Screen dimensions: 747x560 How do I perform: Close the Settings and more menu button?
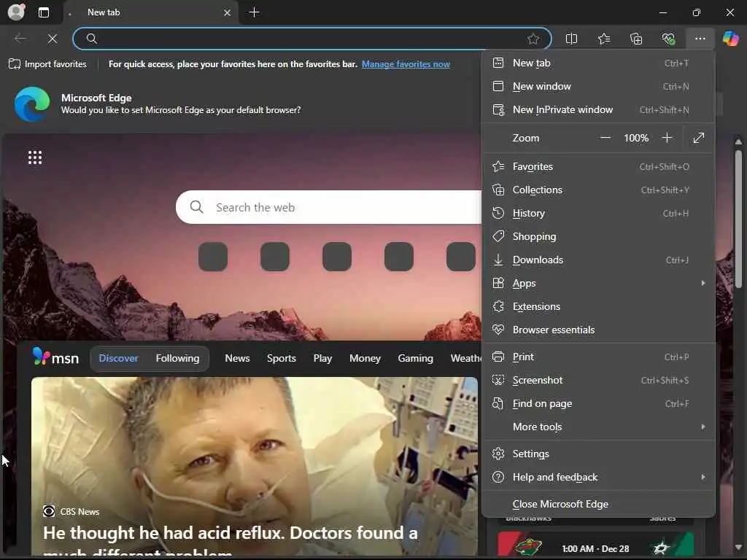700,39
